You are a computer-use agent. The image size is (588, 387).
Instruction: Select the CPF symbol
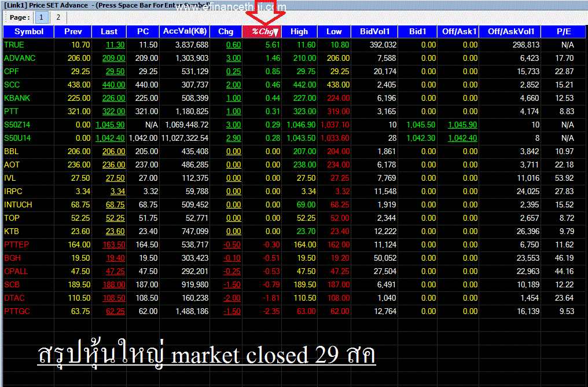[x=12, y=72]
